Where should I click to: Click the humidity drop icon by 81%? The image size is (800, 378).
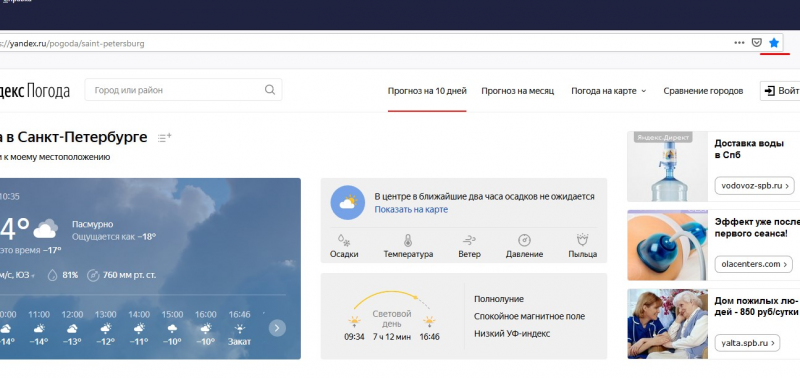click(x=53, y=275)
